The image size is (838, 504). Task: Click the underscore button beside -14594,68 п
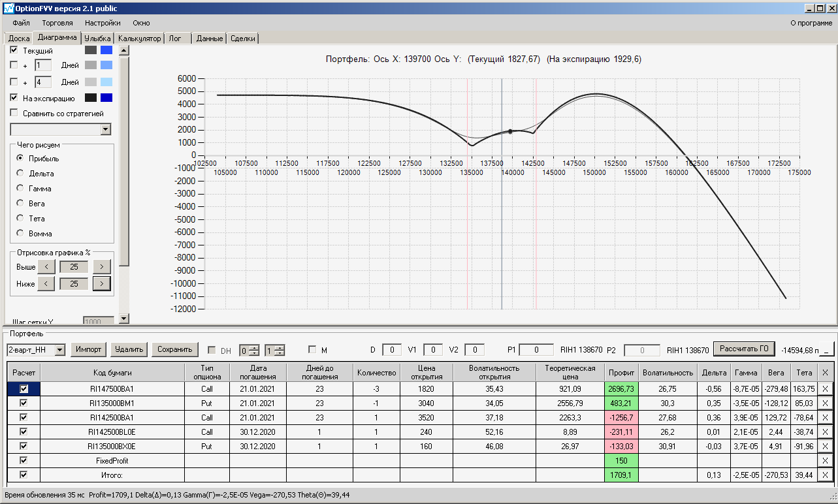click(826, 350)
